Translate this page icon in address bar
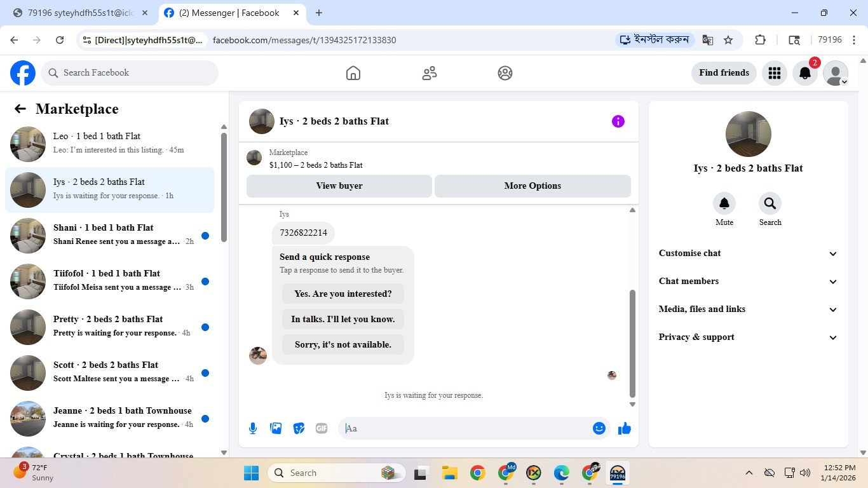Screen dimensions: 868x488 pos(707,40)
